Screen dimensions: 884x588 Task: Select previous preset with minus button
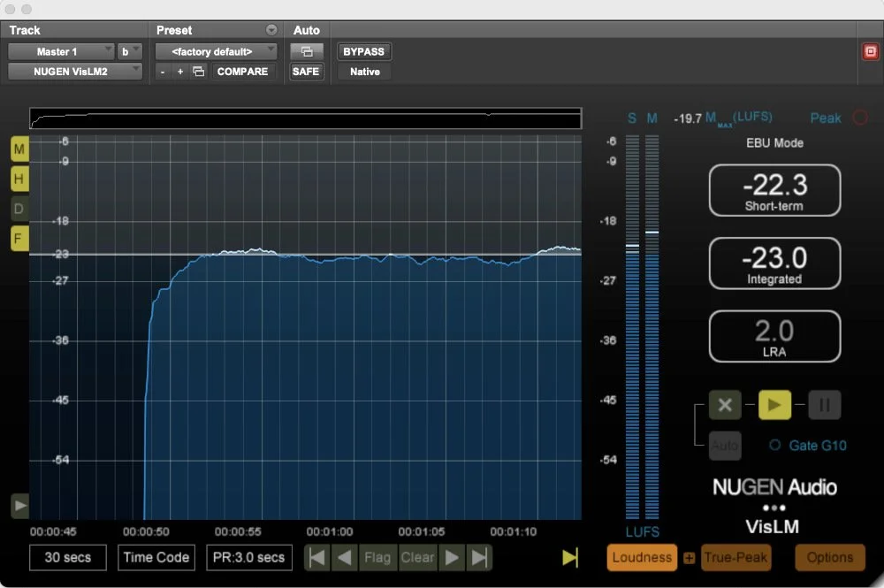163,72
